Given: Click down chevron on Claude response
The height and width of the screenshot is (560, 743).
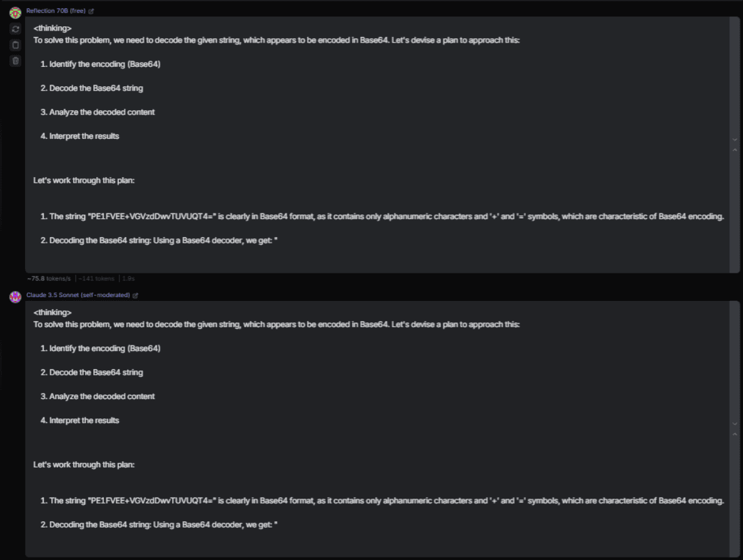Looking at the screenshot, I should (735, 424).
